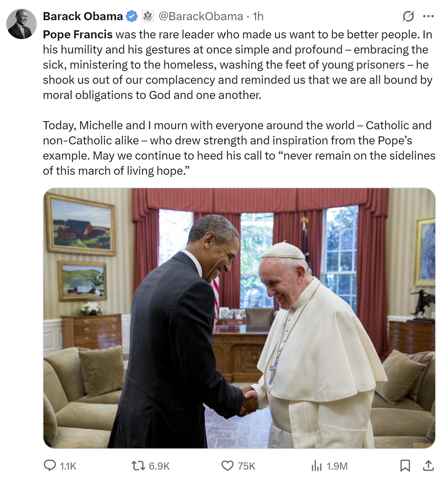Open the three-dot More options menu
This screenshot has height=478, width=448.
(x=428, y=16)
